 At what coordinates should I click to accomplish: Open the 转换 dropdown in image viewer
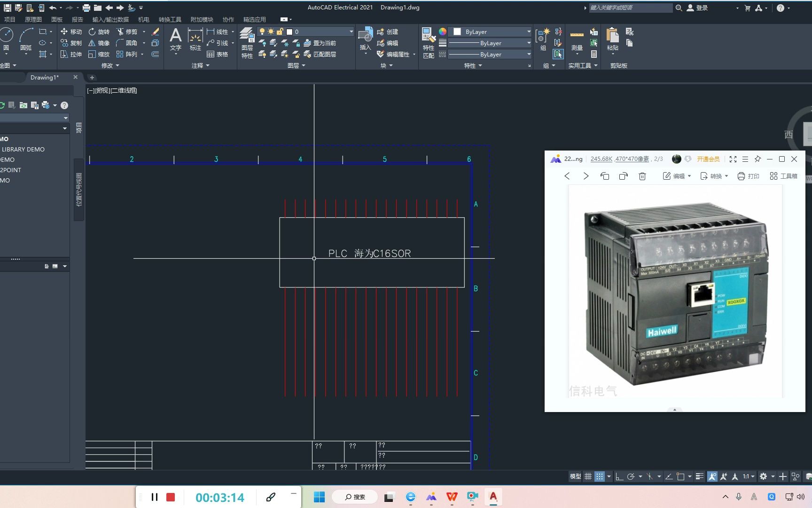tap(714, 176)
